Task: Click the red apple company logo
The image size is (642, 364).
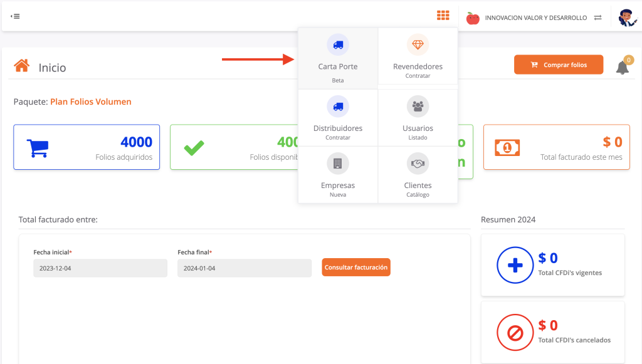Action: pos(473,18)
